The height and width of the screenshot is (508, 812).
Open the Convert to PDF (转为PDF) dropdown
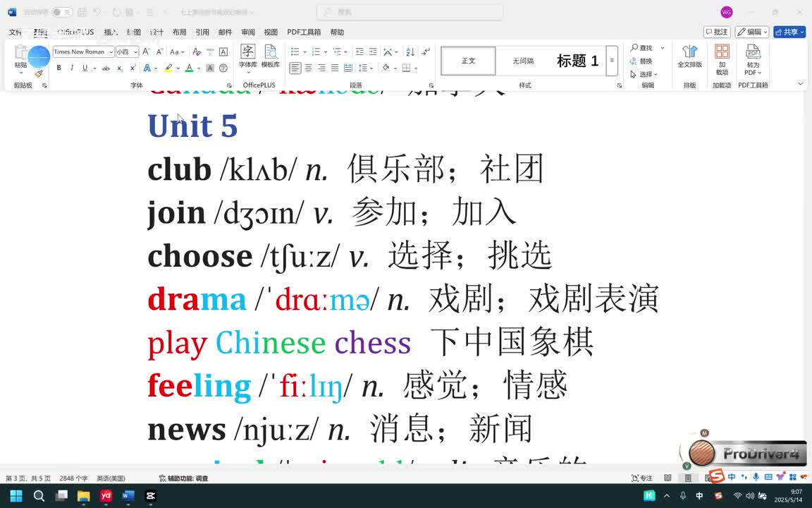pos(753,59)
